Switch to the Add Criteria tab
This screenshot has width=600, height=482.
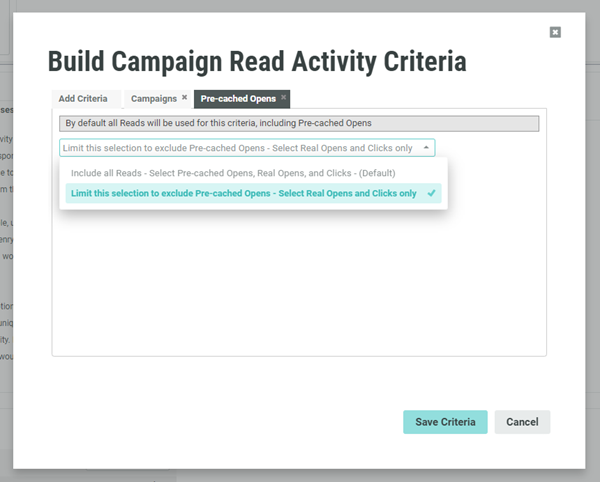click(x=83, y=99)
